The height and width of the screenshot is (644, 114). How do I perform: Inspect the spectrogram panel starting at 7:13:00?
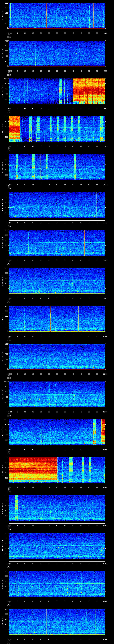click(x=57, y=470)
